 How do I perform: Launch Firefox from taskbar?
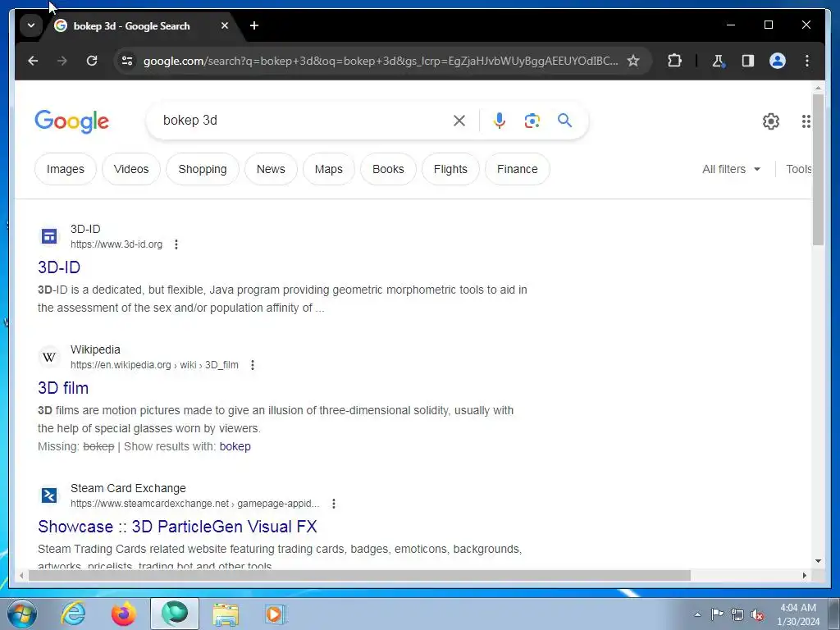pyautogui.click(x=123, y=614)
